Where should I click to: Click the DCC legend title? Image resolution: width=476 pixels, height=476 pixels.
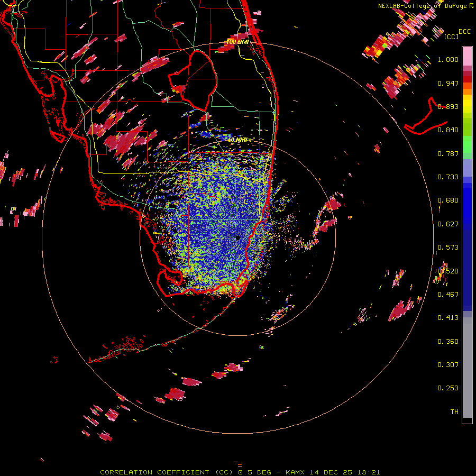pyautogui.click(x=464, y=32)
